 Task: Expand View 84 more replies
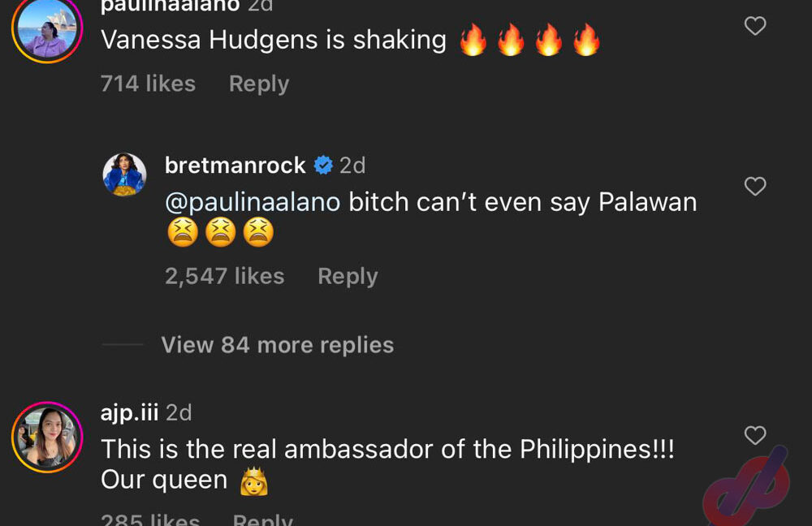tap(278, 345)
